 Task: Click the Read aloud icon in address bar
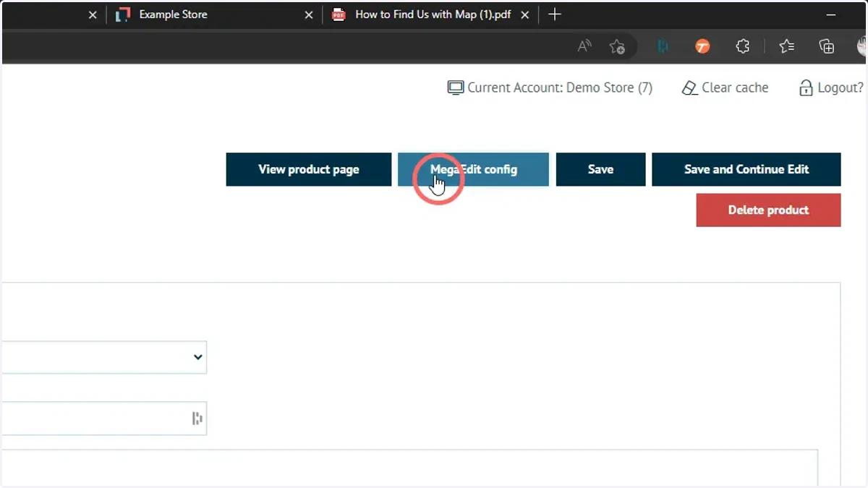click(x=584, y=46)
